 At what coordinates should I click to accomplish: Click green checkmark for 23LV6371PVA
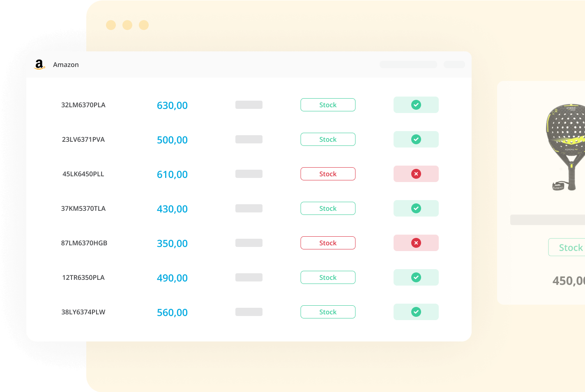(x=416, y=139)
